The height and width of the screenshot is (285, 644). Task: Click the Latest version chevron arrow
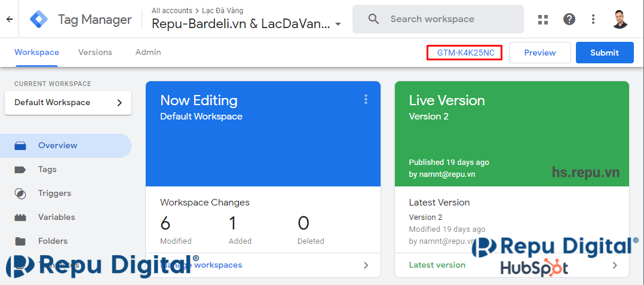click(615, 265)
